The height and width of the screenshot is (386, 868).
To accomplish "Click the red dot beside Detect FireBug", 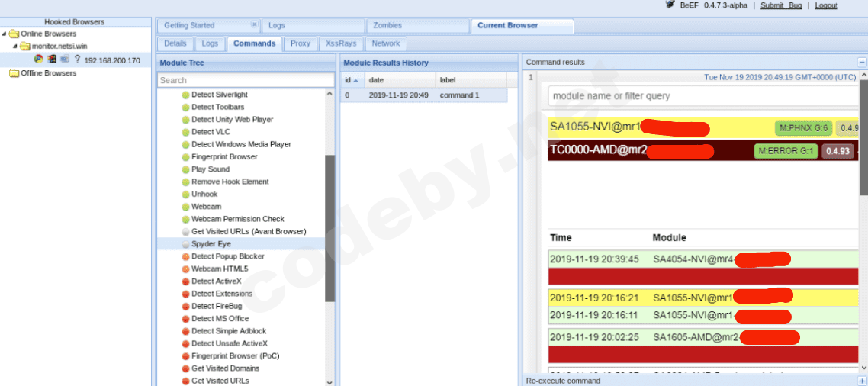I will [185, 306].
